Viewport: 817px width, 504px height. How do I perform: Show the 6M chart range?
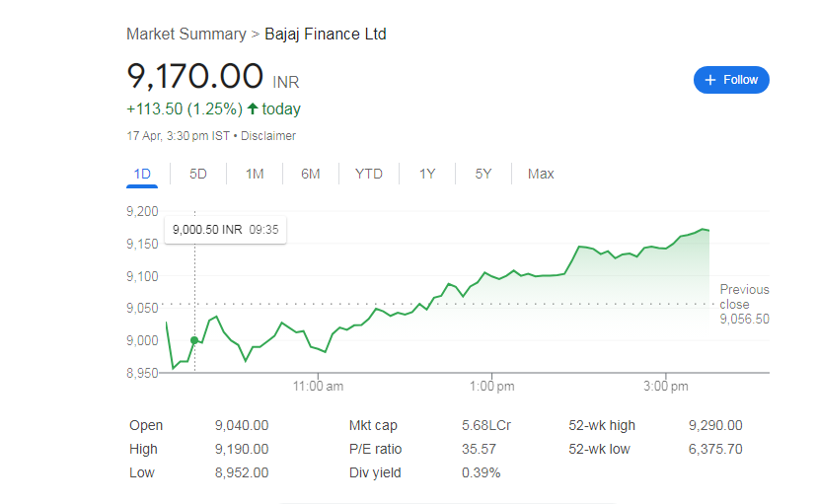pyautogui.click(x=310, y=174)
